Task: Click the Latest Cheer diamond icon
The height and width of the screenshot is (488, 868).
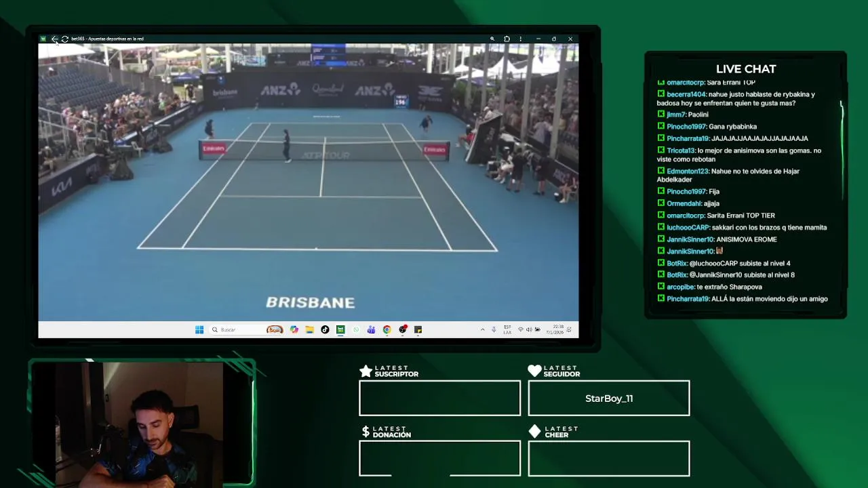Action: click(x=534, y=432)
